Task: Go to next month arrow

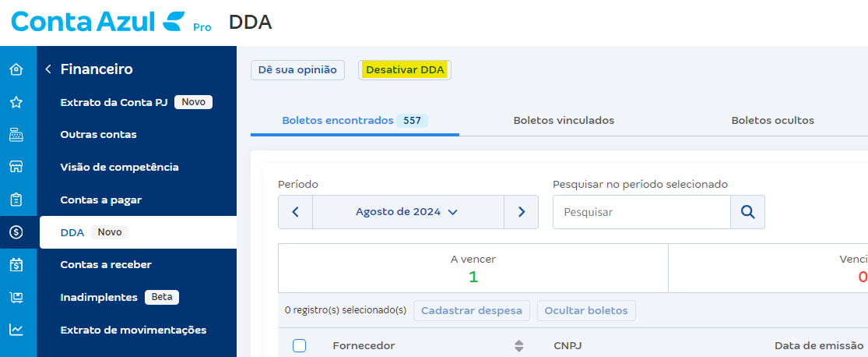Action: (521, 212)
